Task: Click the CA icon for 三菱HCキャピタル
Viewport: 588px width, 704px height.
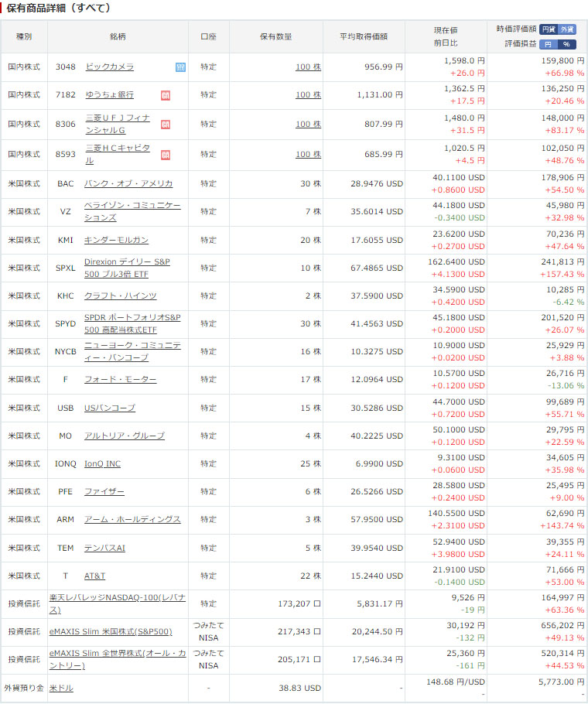Action: (166, 155)
